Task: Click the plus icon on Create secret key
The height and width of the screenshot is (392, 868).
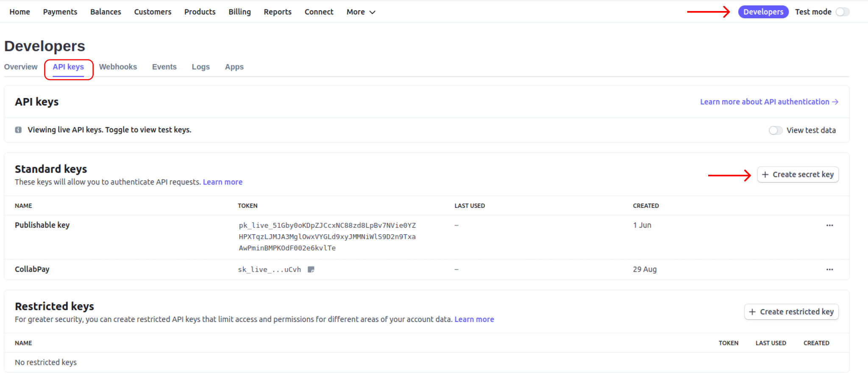Action: (765, 174)
